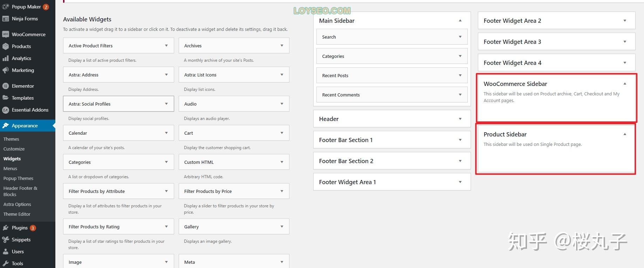
Task: Expand the Footer Widget Area 2 panel
Action: [624, 21]
